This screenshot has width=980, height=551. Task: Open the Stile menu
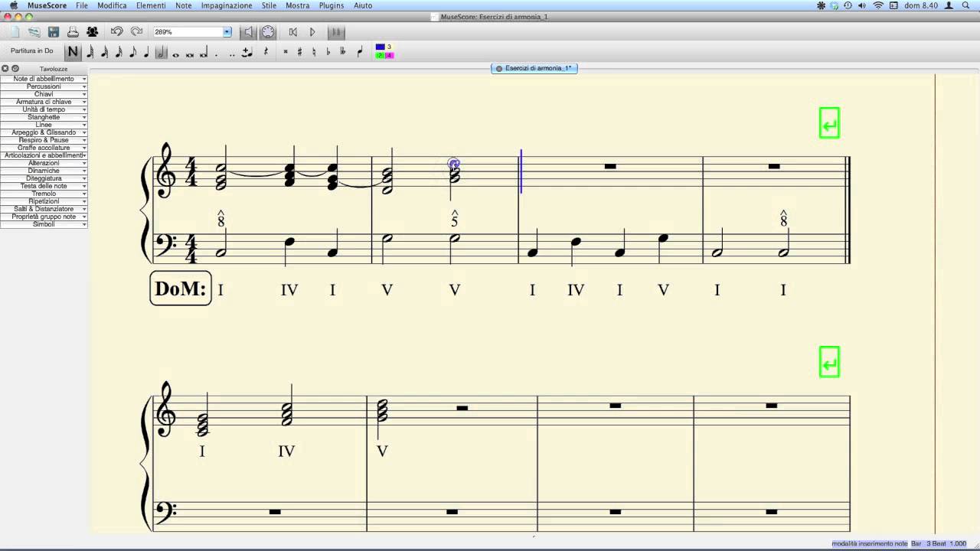pyautogui.click(x=269, y=5)
